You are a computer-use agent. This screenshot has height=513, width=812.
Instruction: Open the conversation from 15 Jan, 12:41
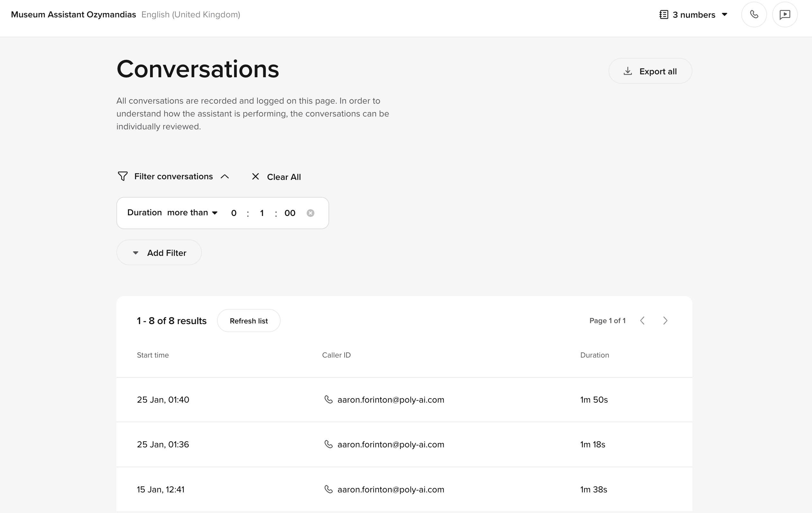pos(161,490)
